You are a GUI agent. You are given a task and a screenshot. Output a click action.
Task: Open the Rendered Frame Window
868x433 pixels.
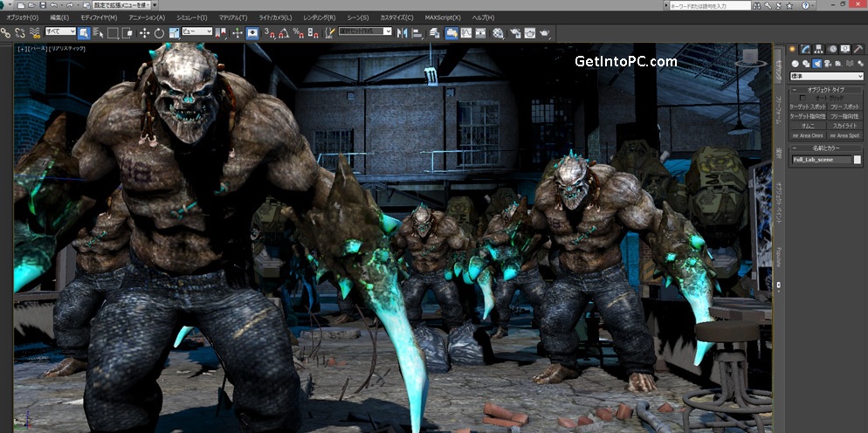point(530,33)
